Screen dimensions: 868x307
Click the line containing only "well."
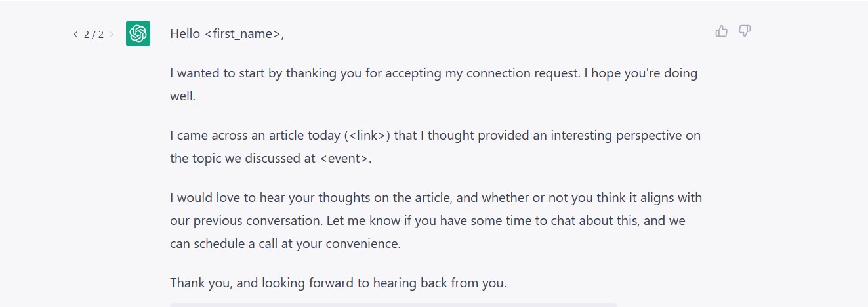183,96
